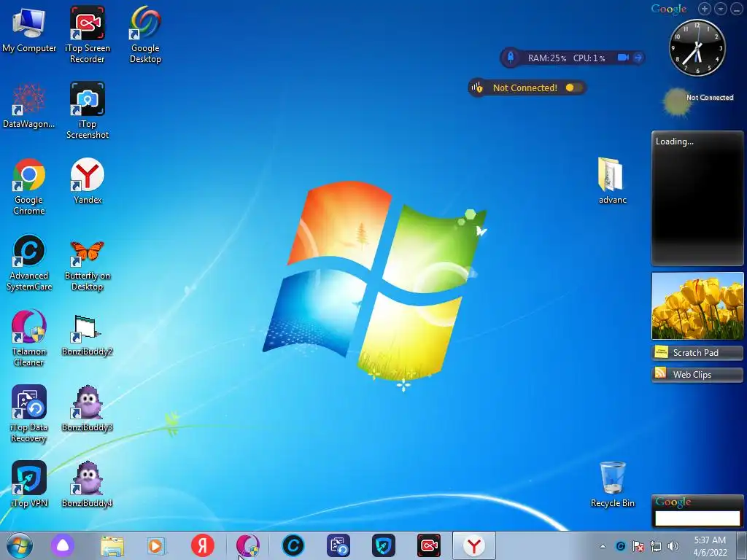Open Windows Explorer from the taskbar
Image resolution: width=747 pixels, height=560 pixels.
(112, 545)
